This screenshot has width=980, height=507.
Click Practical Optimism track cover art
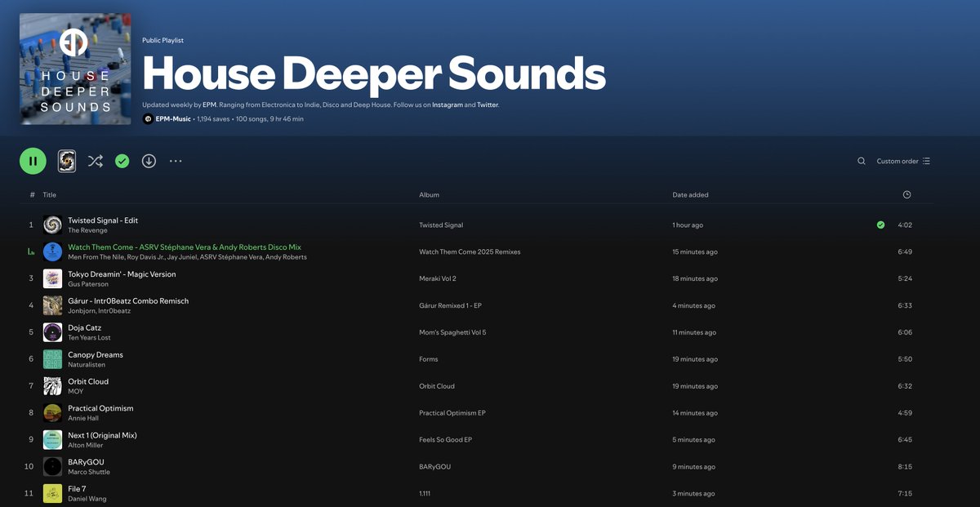point(52,413)
